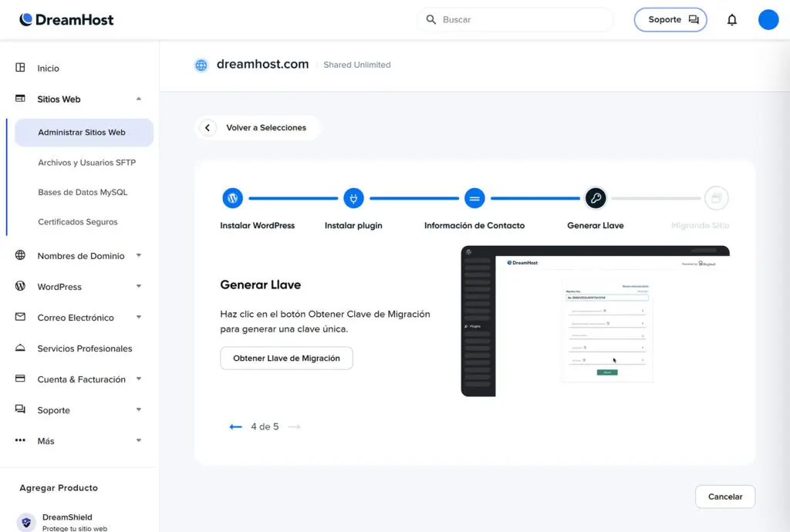Open Certificados Seguros
The height and width of the screenshot is (532, 790).
point(78,222)
